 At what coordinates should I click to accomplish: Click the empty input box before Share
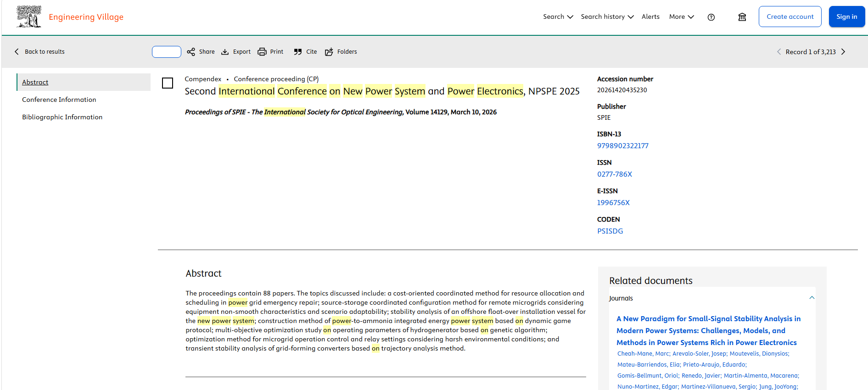point(167,52)
